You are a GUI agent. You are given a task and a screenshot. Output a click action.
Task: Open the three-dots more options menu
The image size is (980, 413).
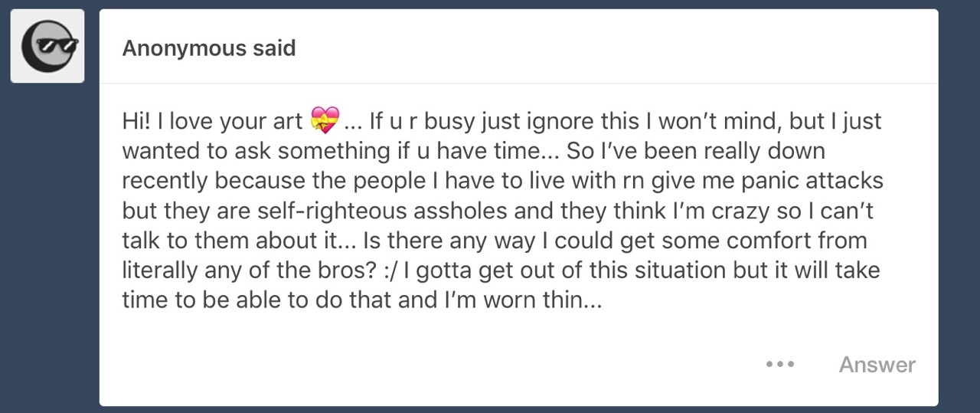780,364
